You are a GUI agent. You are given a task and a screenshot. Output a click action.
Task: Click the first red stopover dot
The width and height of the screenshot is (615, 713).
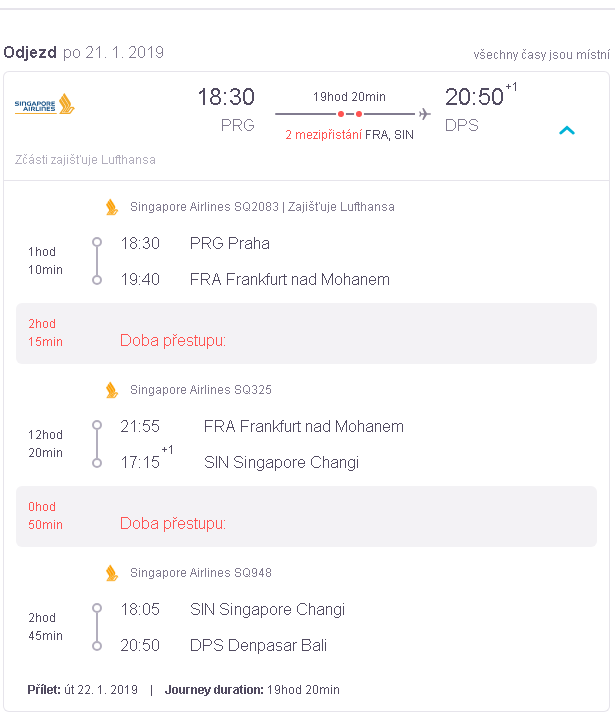pyautogui.click(x=341, y=114)
